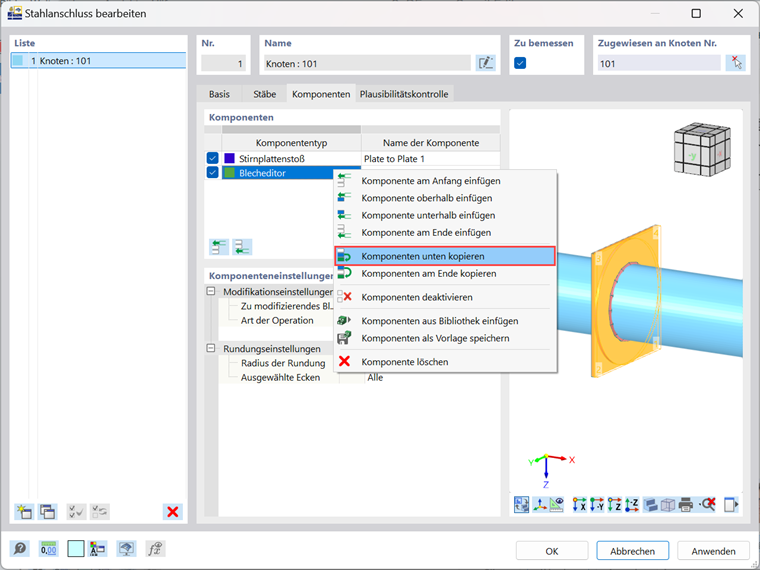Switch to solid rendering model icon
Image resolution: width=760 pixels, height=570 pixels.
click(650, 505)
